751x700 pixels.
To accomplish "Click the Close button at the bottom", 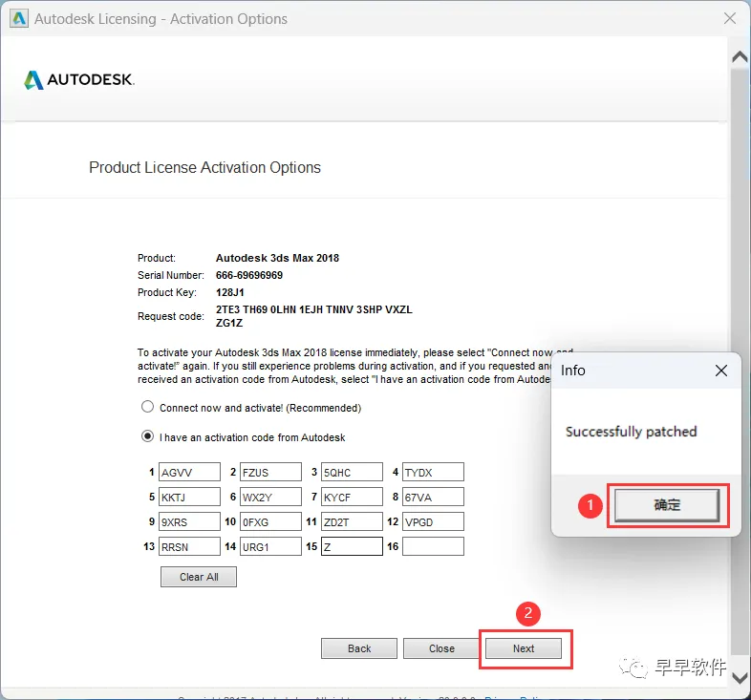I will [441, 648].
